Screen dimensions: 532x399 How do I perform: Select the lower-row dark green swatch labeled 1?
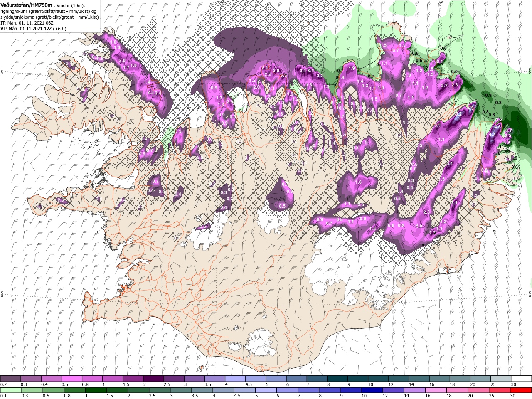[96, 390]
